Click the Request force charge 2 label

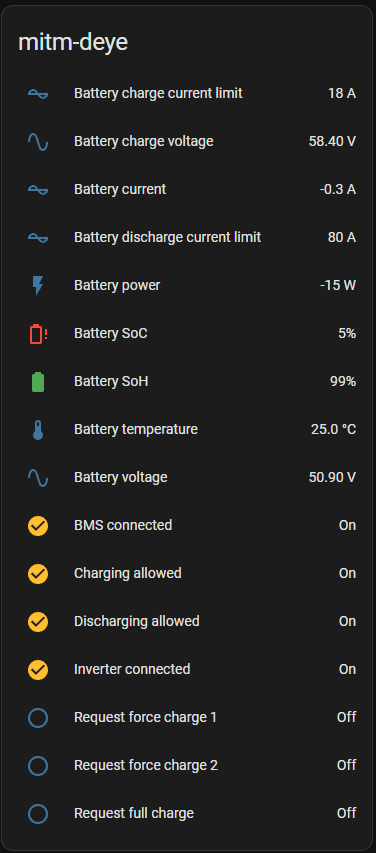click(146, 765)
